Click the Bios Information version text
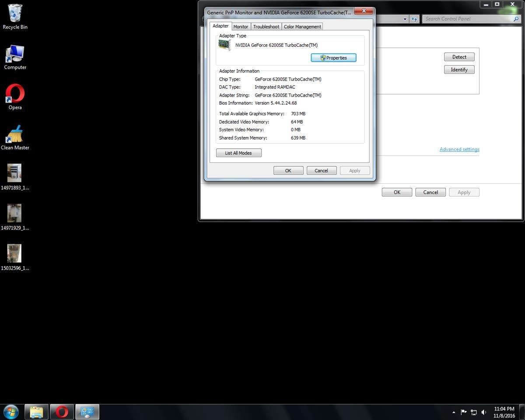525x420 pixels. 276,103
